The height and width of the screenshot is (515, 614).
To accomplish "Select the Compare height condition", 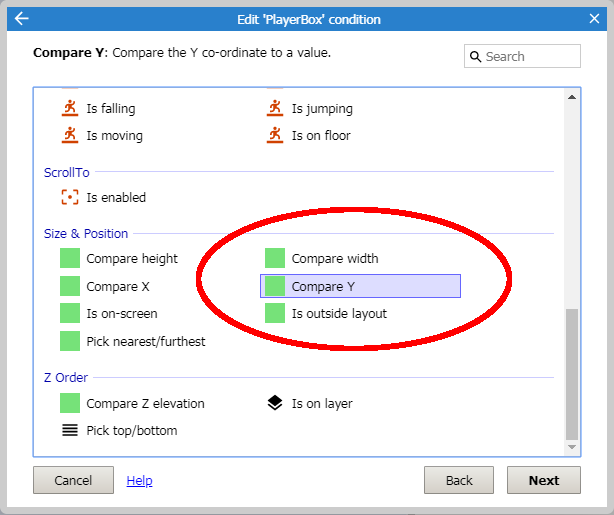I will (131, 259).
